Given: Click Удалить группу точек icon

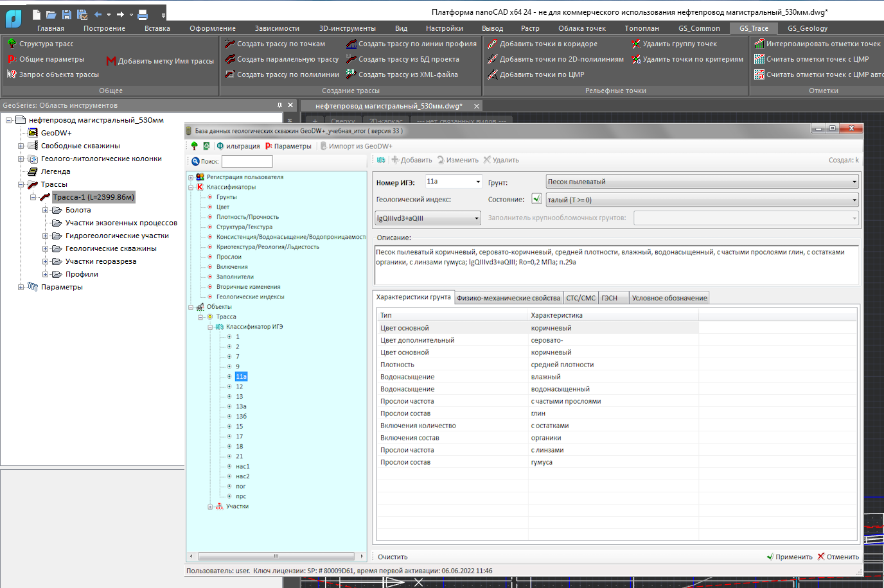Looking at the screenshot, I should click(x=636, y=44).
